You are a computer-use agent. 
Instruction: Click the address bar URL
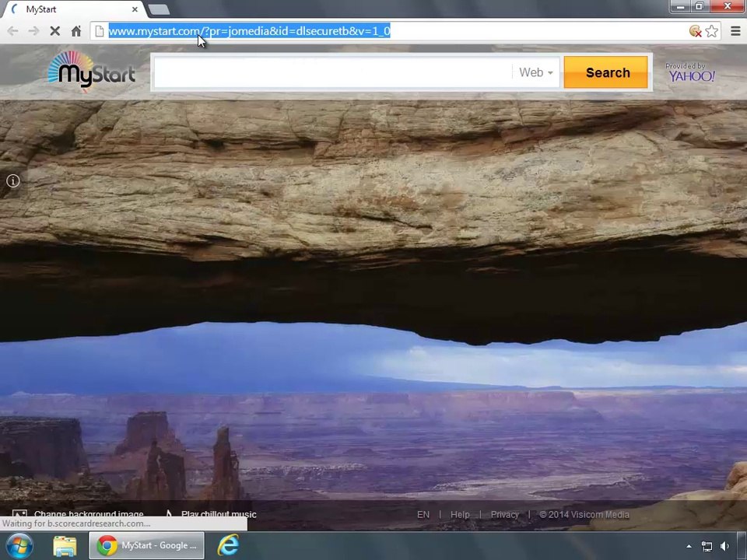(x=249, y=31)
